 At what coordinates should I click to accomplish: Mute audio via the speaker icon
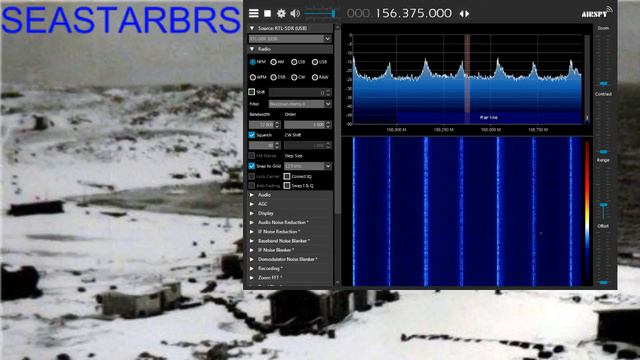tap(295, 13)
